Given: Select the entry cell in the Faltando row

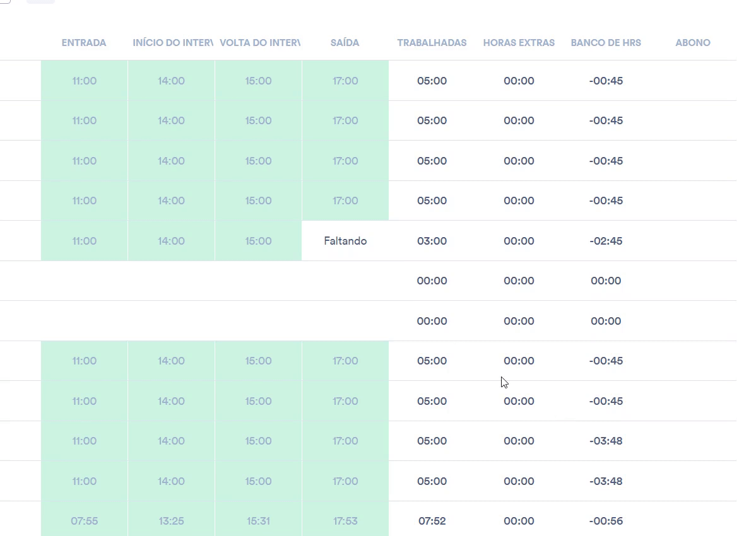Looking at the screenshot, I should 84,241.
